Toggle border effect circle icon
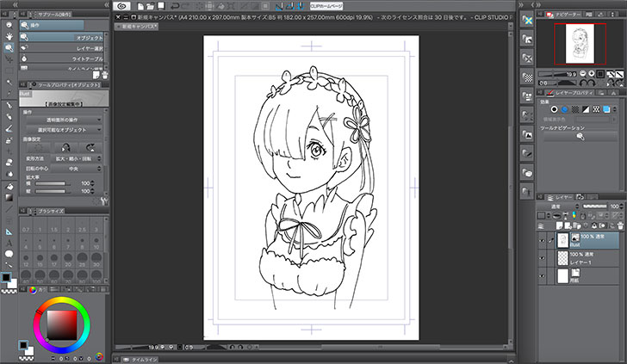The height and width of the screenshot is (364, 627). pos(554,109)
